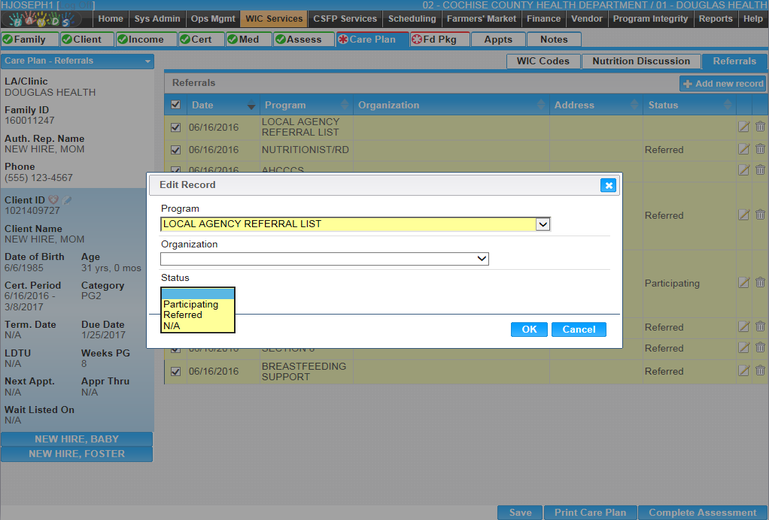
Task: Click edit icon for NUTRITIONIST/RD referral row
Action: click(x=743, y=150)
